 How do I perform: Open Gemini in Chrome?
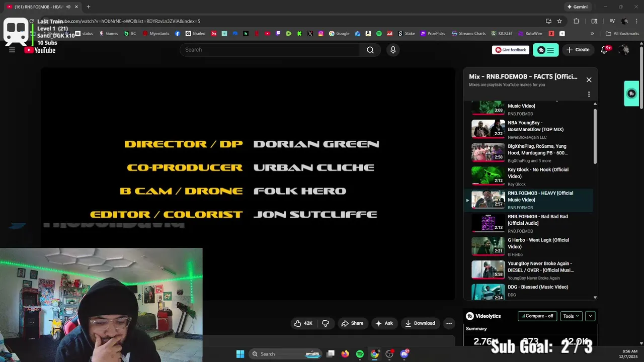pos(577,7)
